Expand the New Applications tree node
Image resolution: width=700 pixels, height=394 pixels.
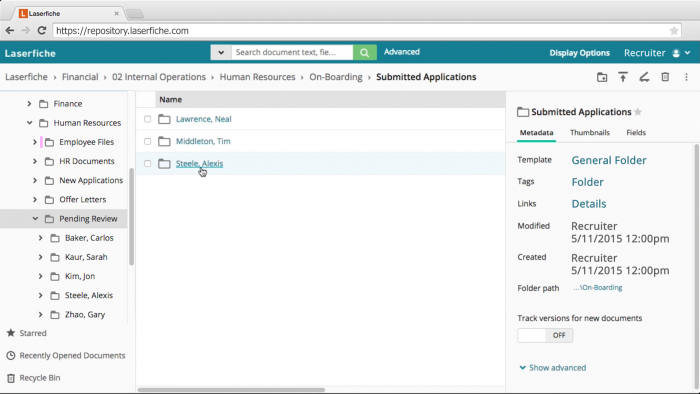coord(35,180)
